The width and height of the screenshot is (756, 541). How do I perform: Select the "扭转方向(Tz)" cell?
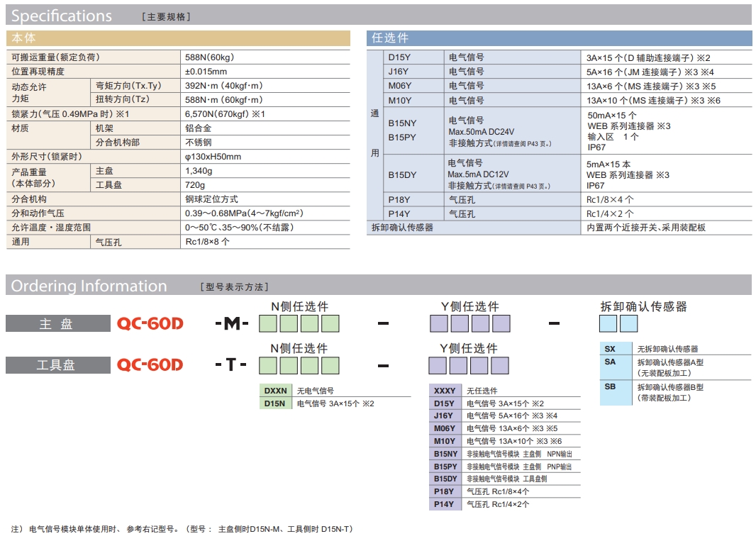point(123,100)
